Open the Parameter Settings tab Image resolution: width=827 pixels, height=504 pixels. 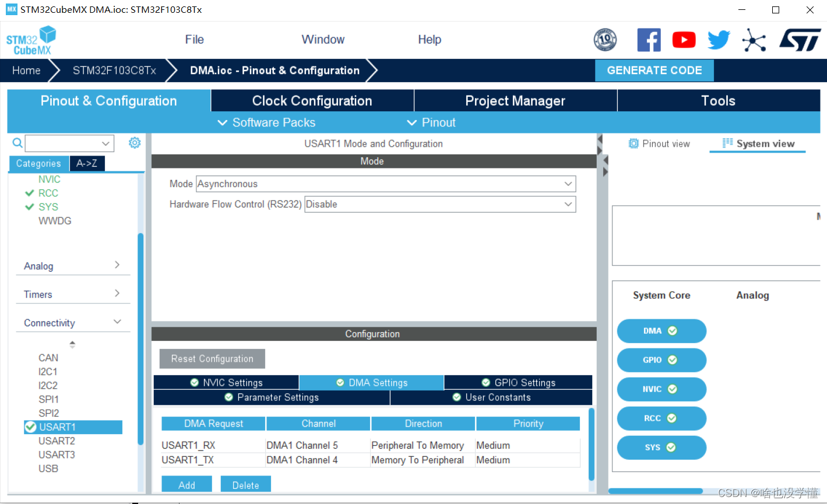(x=272, y=397)
